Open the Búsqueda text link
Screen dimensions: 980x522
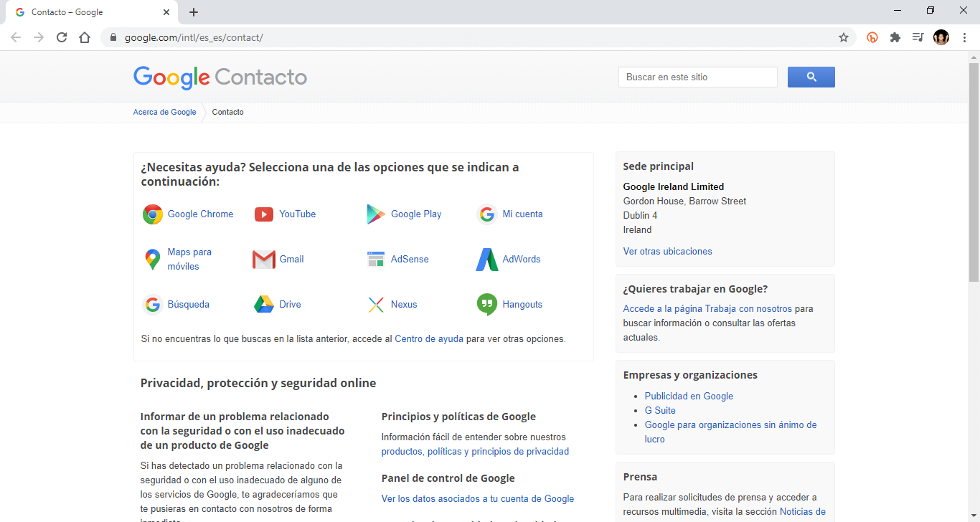[189, 305]
